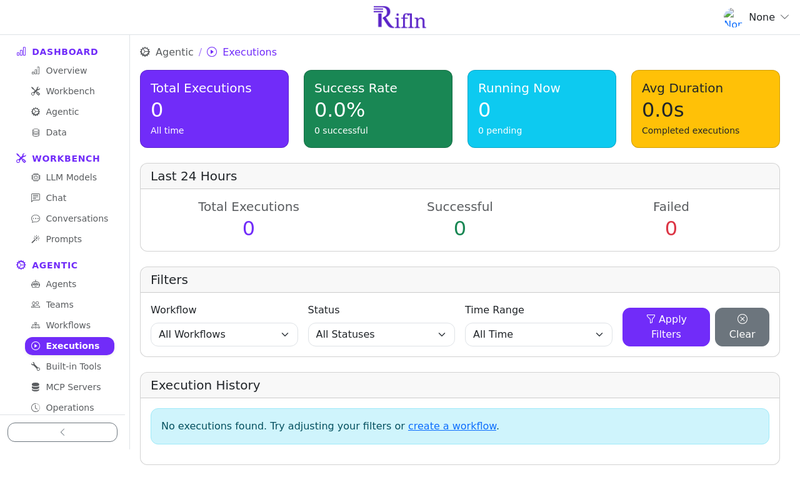Click the Failed count in Last 24 Hours

[x=671, y=228]
